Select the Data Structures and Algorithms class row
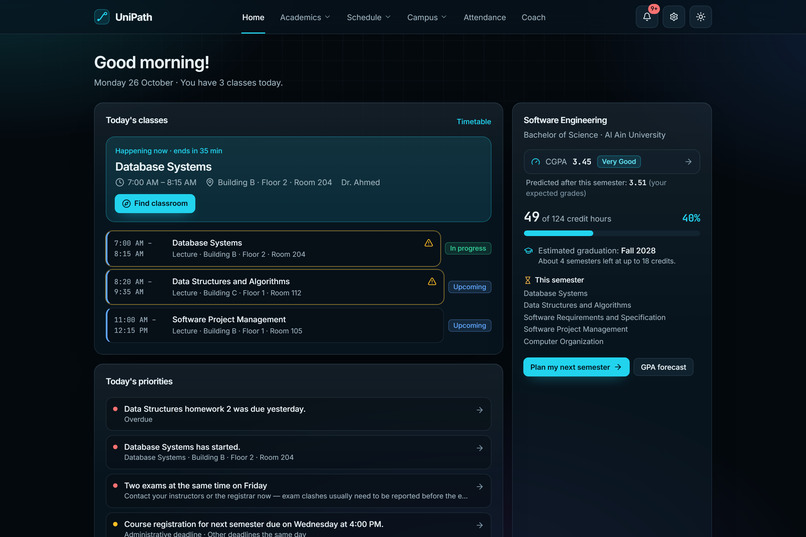806x537 pixels. [275, 287]
